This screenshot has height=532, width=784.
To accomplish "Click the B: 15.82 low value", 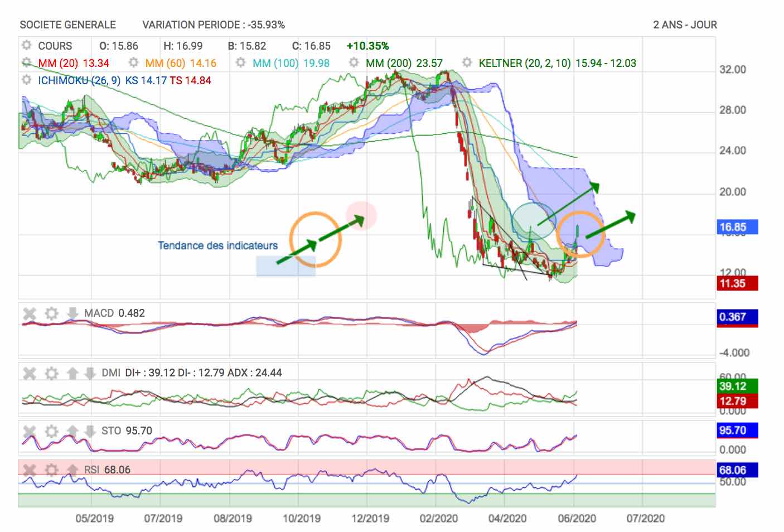I will (247, 46).
